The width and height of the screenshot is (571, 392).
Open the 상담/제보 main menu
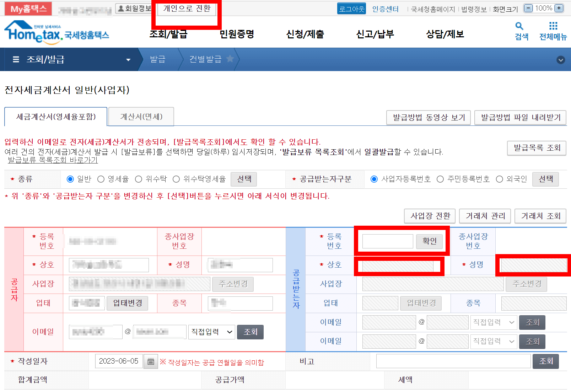coord(445,34)
